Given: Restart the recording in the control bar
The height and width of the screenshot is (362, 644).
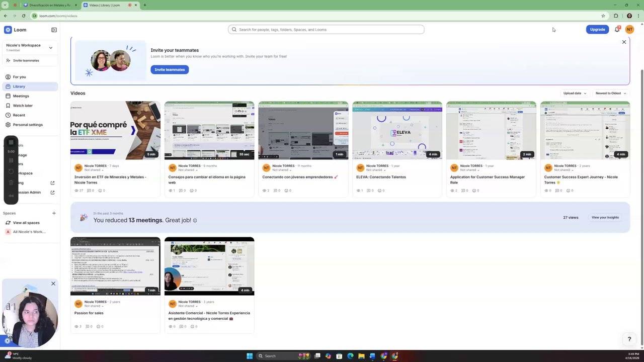Looking at the screenshot, I should tap(11, 171).
